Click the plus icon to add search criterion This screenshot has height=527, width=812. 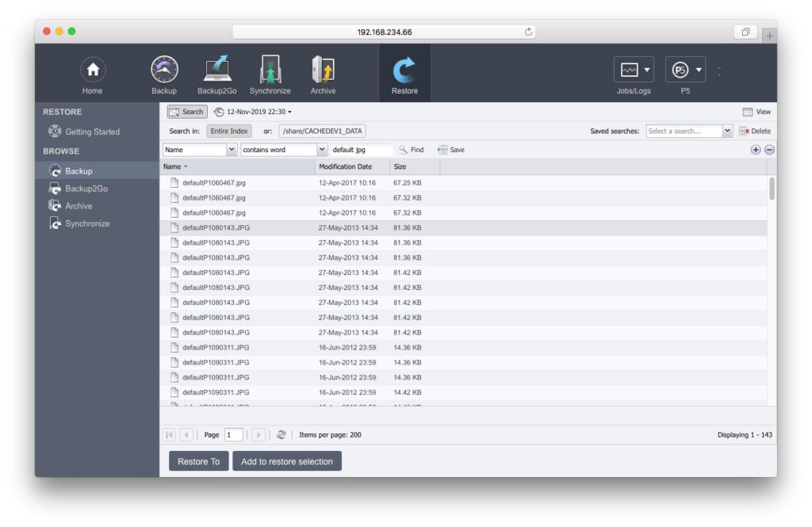(756, 150)
